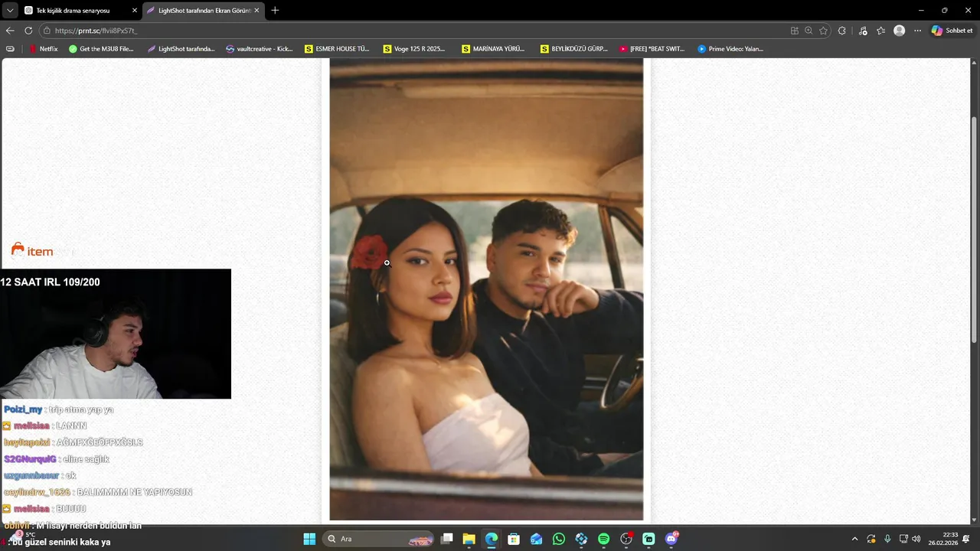View site information lock icon
Viewport: 980px width, 551px height.
pyautogui.click(x=47, y=31)
